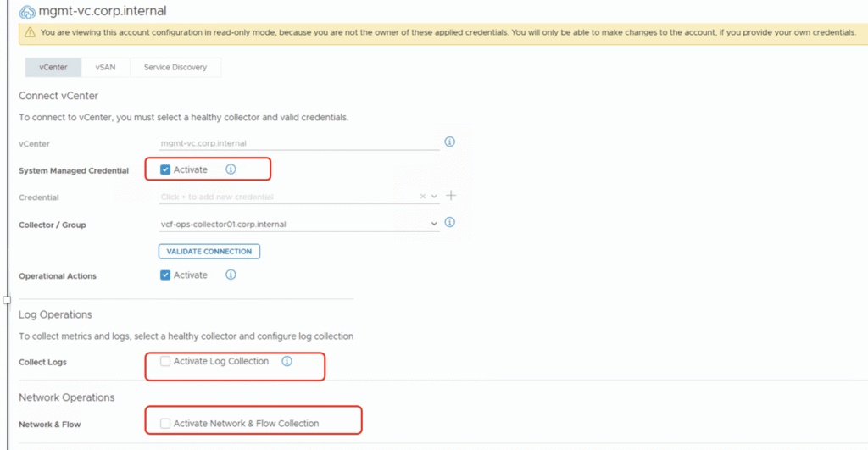Uncheck Operational Actions Activate checkbox
Image resolution: width=868 pixels, height=450 pixels.
[x=165, y=275]
